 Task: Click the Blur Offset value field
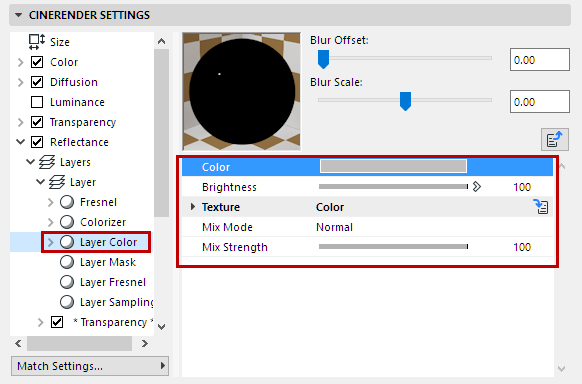(x=540, y=59)
